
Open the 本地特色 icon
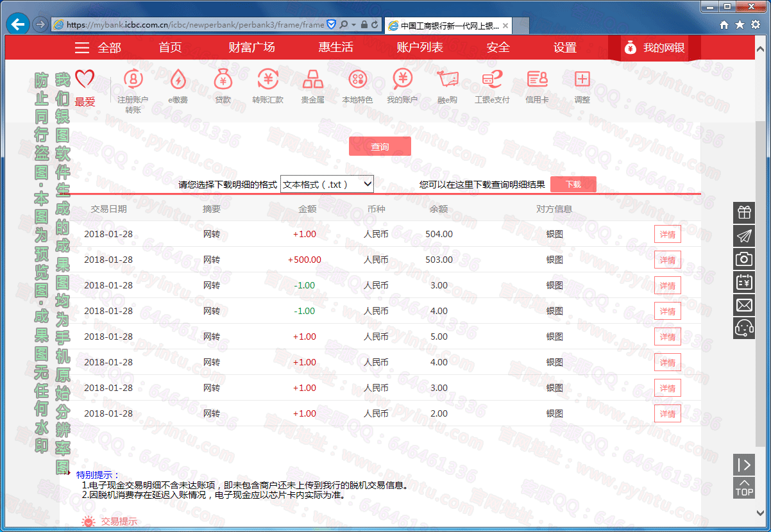coord(357,79)
